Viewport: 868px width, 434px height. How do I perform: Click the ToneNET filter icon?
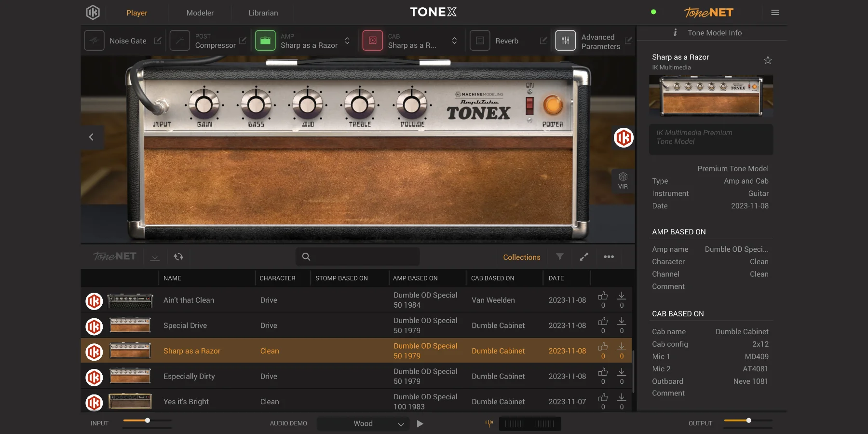coord(559,257)
